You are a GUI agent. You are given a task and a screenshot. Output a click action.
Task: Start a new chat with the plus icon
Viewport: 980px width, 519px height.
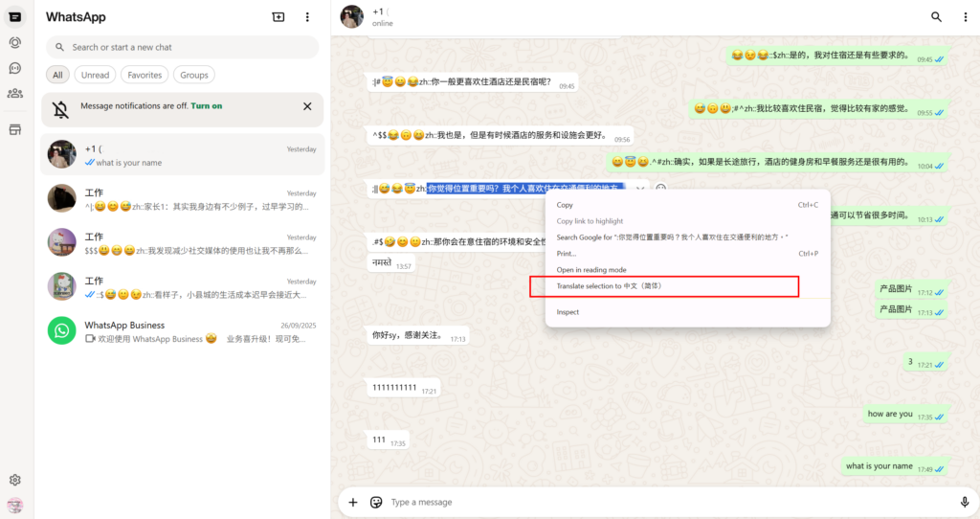(278, 17)
